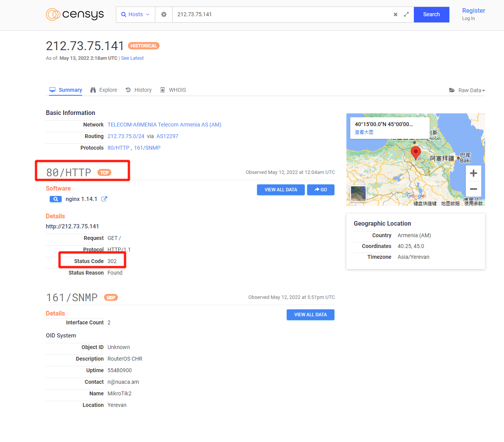Viewport: 504px width, 442px height.
Task: Switch map to satellite thumbnail view
Action: [358, 194]
